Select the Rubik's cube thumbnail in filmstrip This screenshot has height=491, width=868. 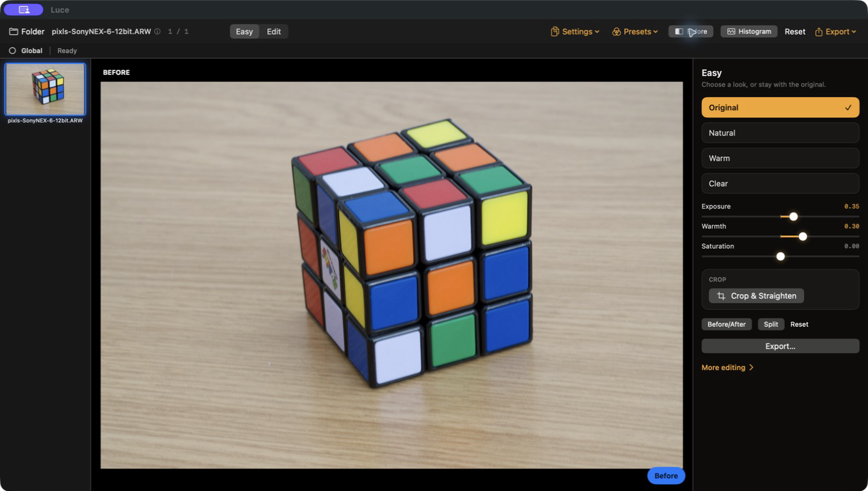click(x=45, y=89)
